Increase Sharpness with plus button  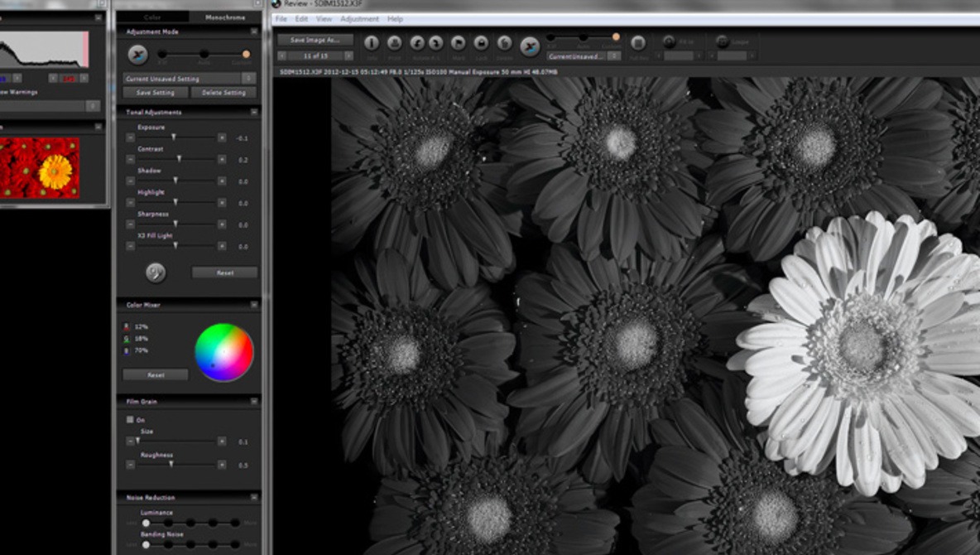[222, 224]
